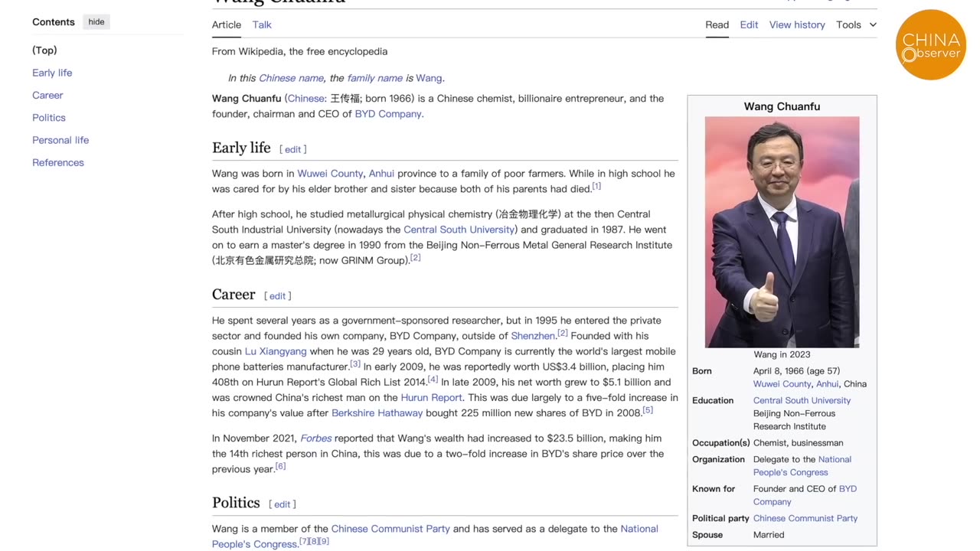The height and width of the screenshot is (551, 980).
Task: Open citation [8] in Politics section
Action: point(313,541)
